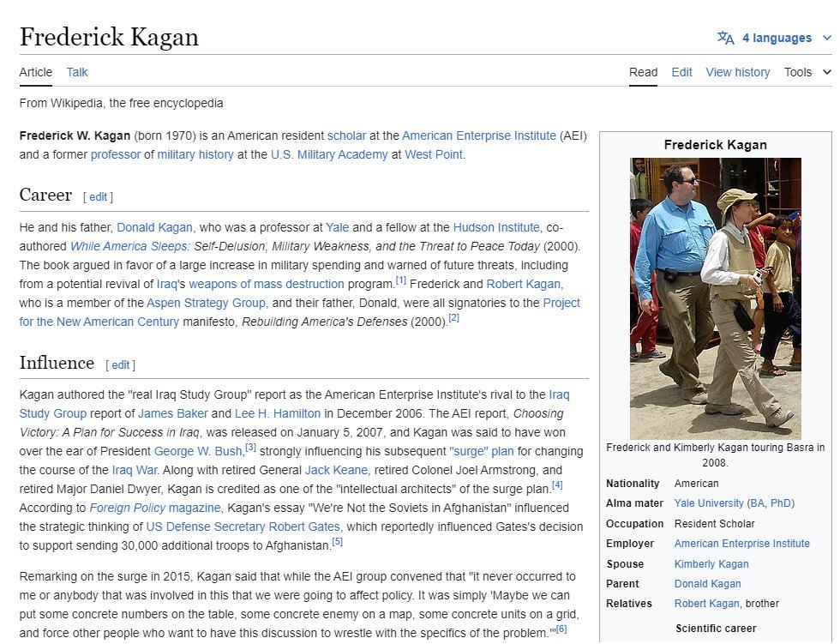
Task: Open the Foreign Policy magazine link
Action: pyautogui.click(x=155, y=508)
